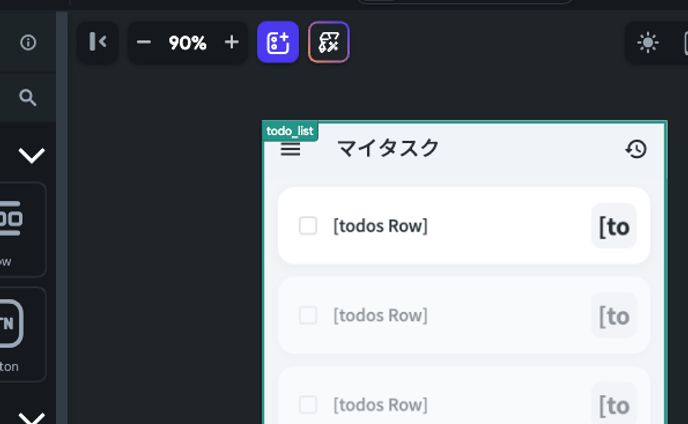Check the third todos Row checkbox
Image resolution: width=688 pixels, height=424 pixels.
(x=308, y=404)
